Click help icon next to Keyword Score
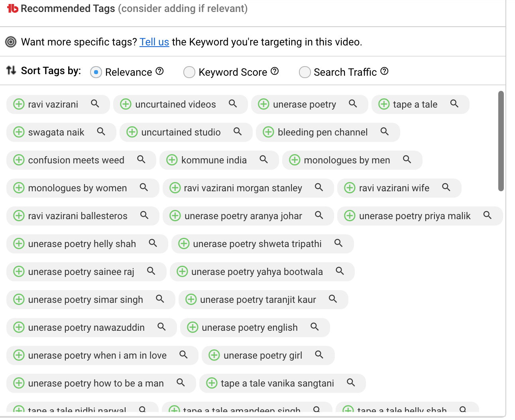 point(275,71)
